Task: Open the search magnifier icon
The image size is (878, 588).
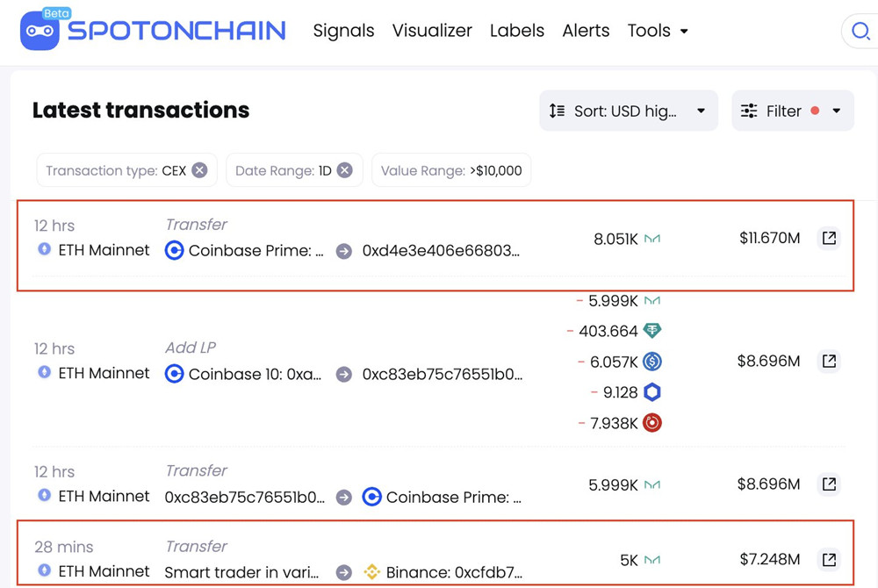Action: coord(860,32)
